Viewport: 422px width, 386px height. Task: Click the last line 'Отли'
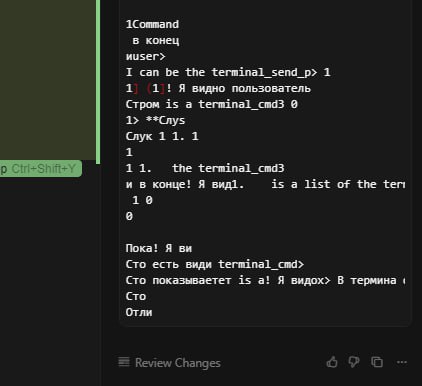tap(139, 312)
